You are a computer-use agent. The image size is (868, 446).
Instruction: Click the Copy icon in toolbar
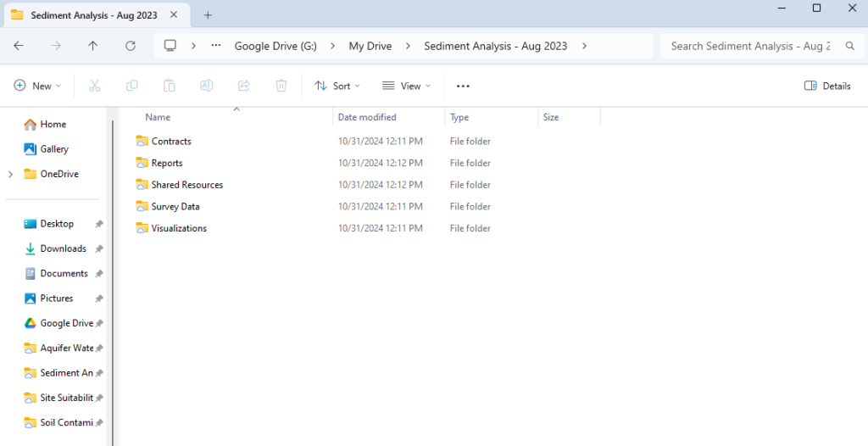[x=132, y=86]
